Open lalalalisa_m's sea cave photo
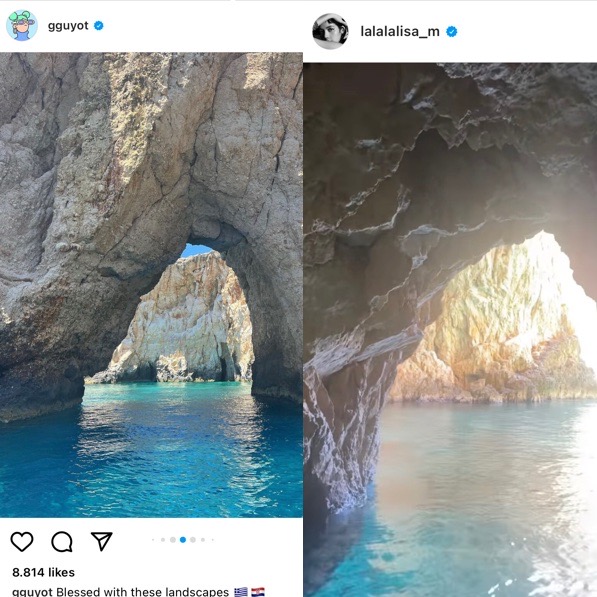This screenshot has height=597, width=597. pyautogui.click(x=450, y=330)
